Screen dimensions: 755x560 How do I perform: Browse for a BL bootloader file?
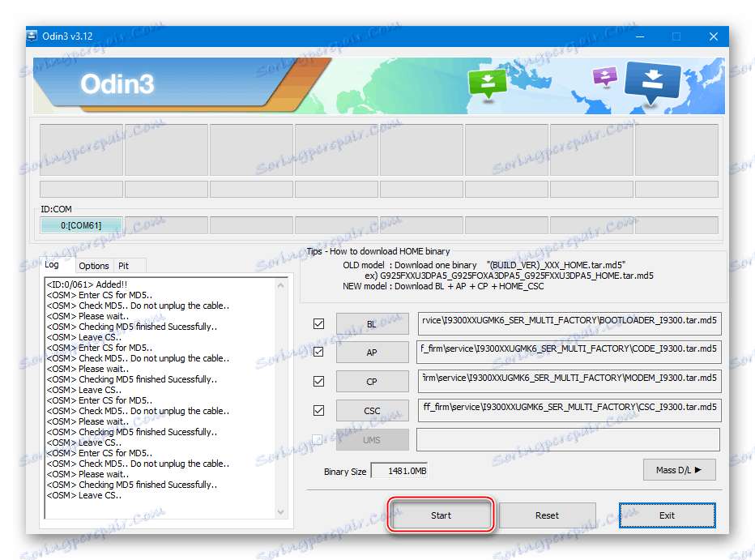click(372, 323)
